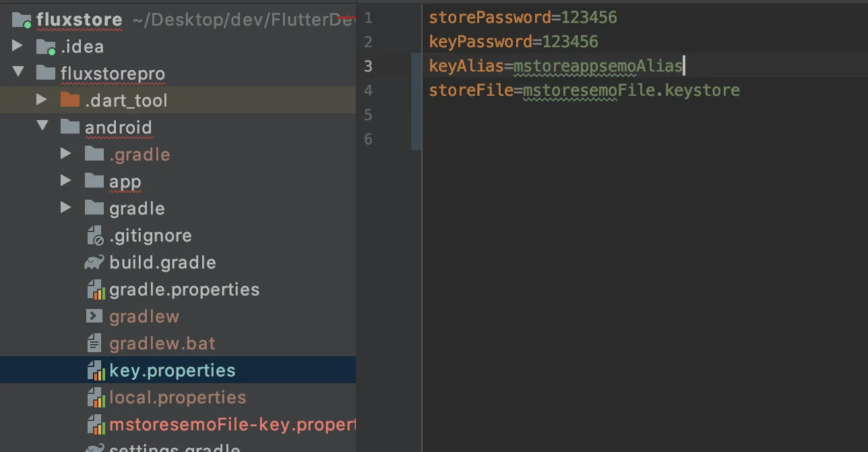Click the gradle.properties file icon

(x=96, y=290)
